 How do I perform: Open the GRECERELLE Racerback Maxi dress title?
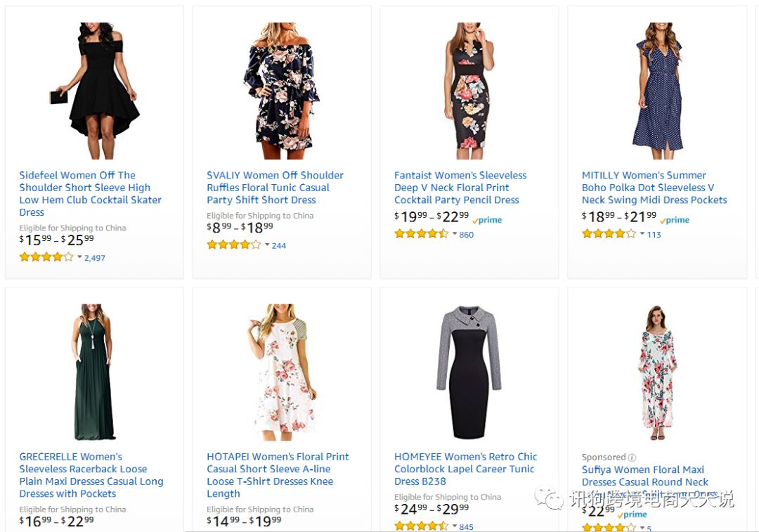pos(91,475)
